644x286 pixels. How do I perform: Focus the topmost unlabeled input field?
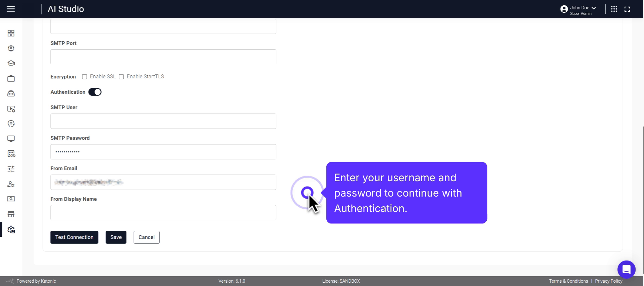tap(163, 26)
